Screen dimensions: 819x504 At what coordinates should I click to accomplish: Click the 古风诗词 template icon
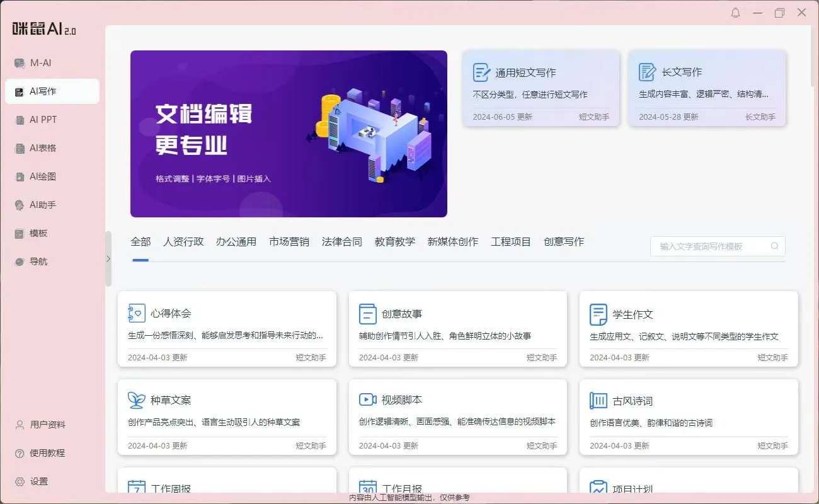point(598,400)
